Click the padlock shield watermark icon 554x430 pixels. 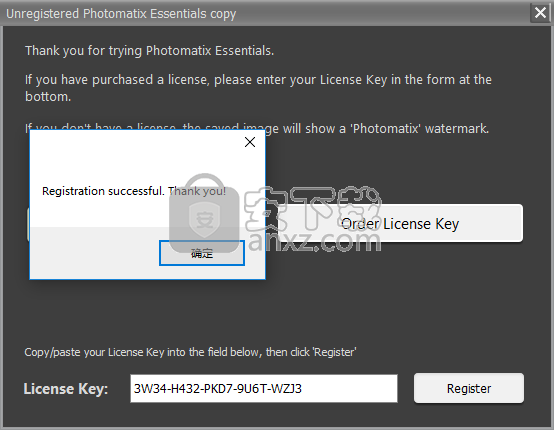[205, 213]
